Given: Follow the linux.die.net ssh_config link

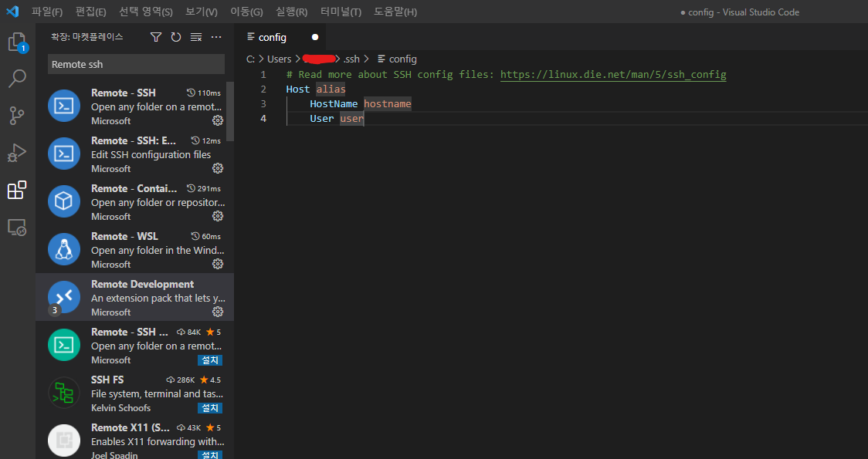Looking at the screenshot, I should 613,74.
